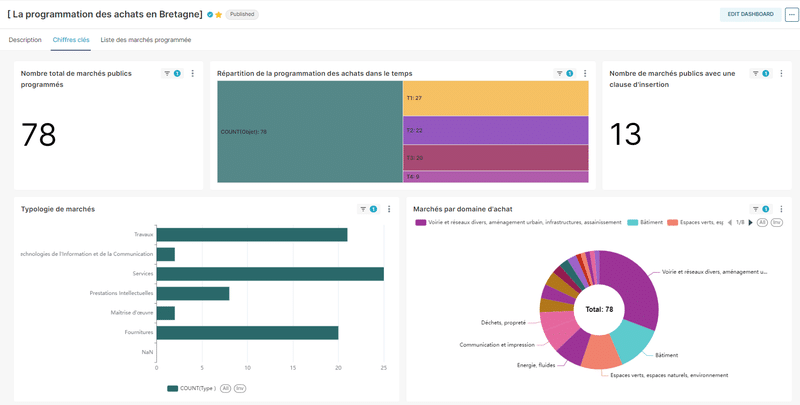Open filter indicator on 'Nombre total de marchés' card
This screenshot has height=405, width=800.
pyautogui.click(x=172, y=73)
